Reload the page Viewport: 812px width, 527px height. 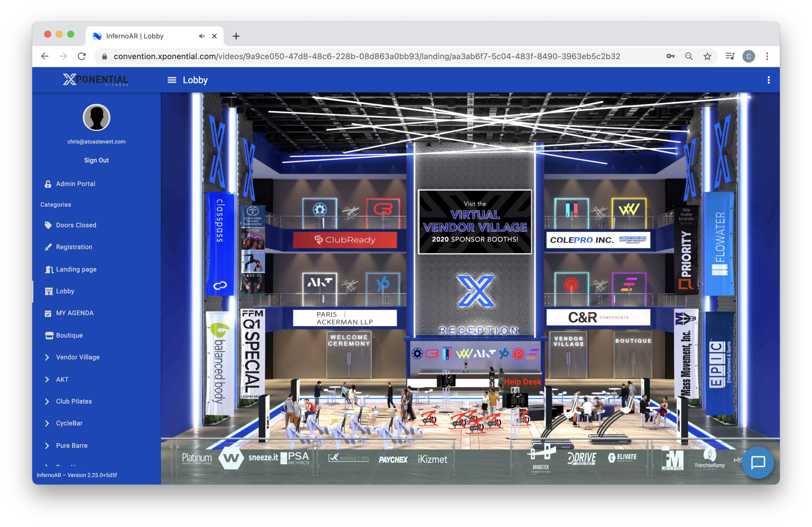(x=82, y=56)
